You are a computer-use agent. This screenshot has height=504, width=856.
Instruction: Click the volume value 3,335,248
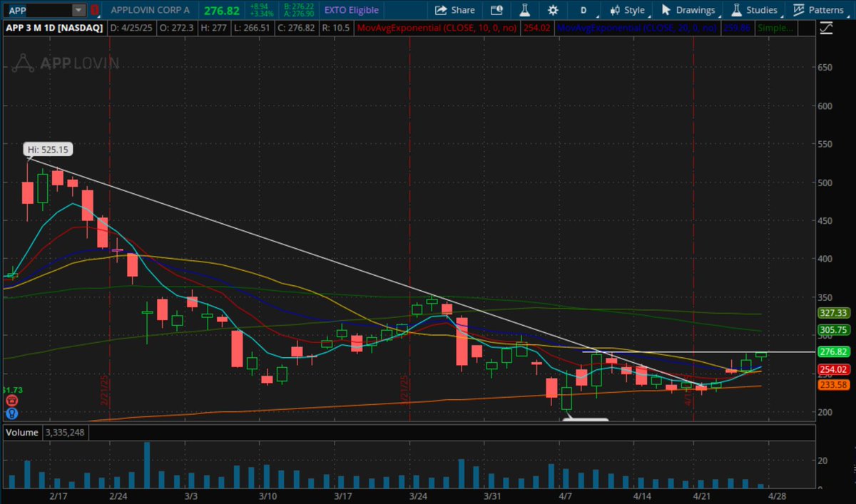66,432
